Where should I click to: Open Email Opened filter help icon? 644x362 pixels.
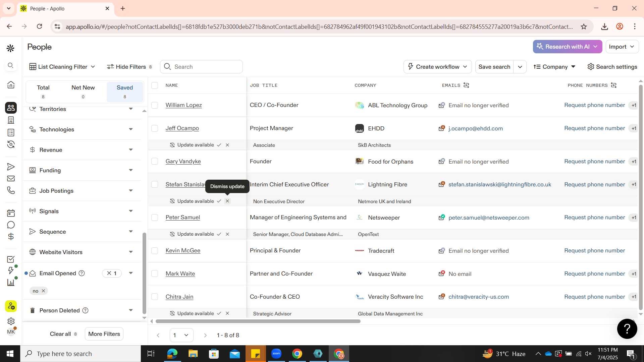click(x=82, y=273)
